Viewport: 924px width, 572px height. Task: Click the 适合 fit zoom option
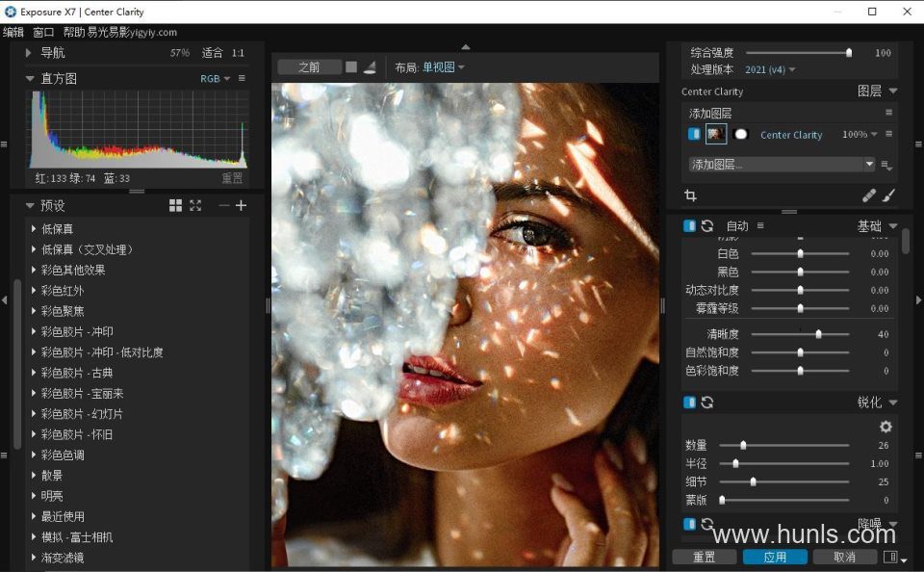pyautogui.click(x=212, y=53)
